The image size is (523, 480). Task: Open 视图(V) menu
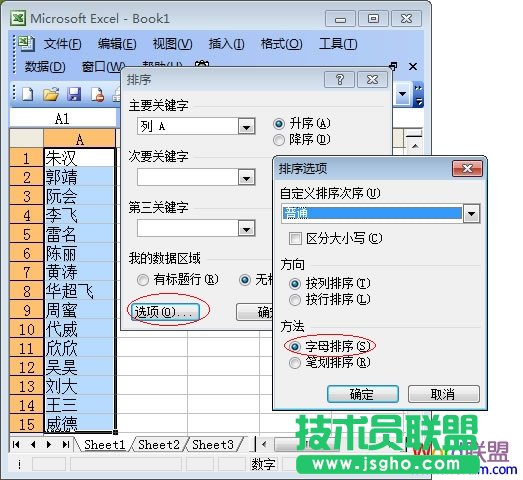pos(172,44)
